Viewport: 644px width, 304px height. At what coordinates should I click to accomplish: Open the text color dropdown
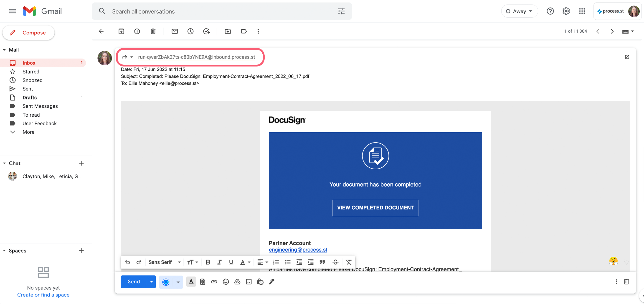245,262
